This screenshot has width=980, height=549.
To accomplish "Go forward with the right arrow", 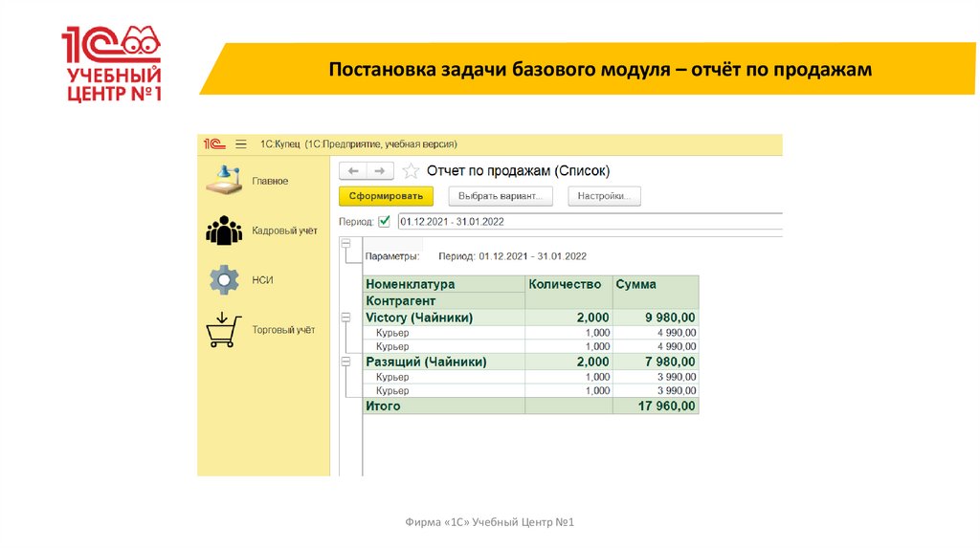I will [380, 170].
